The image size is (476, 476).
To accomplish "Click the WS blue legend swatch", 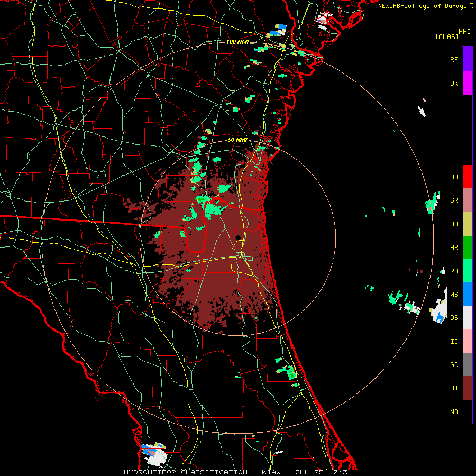I will [x=467, y=294].
